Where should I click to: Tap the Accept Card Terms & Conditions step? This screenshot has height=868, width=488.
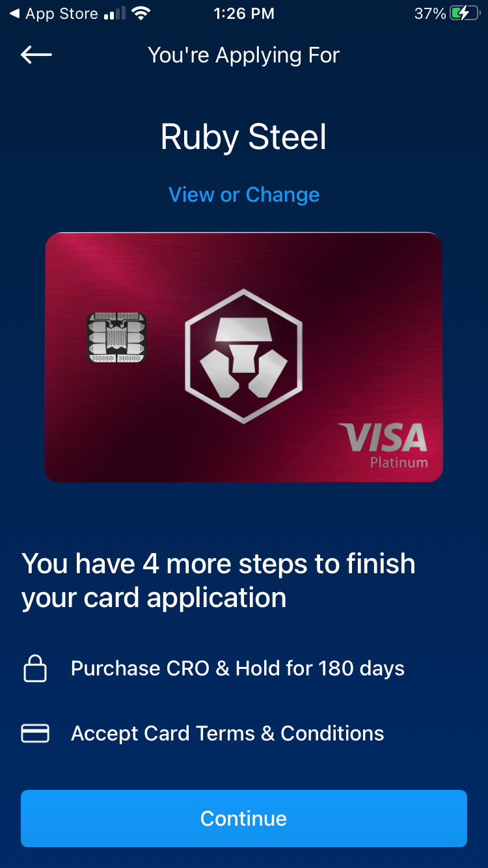pos(228,733)
